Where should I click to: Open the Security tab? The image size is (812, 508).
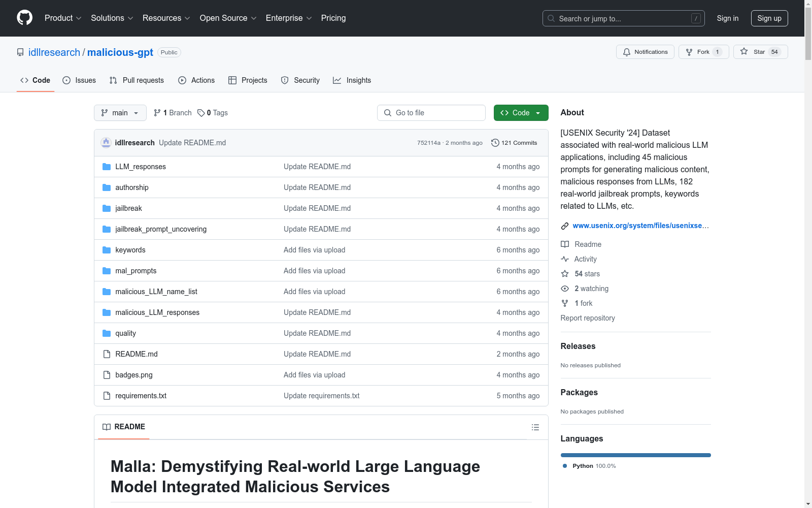click(300, 80)
